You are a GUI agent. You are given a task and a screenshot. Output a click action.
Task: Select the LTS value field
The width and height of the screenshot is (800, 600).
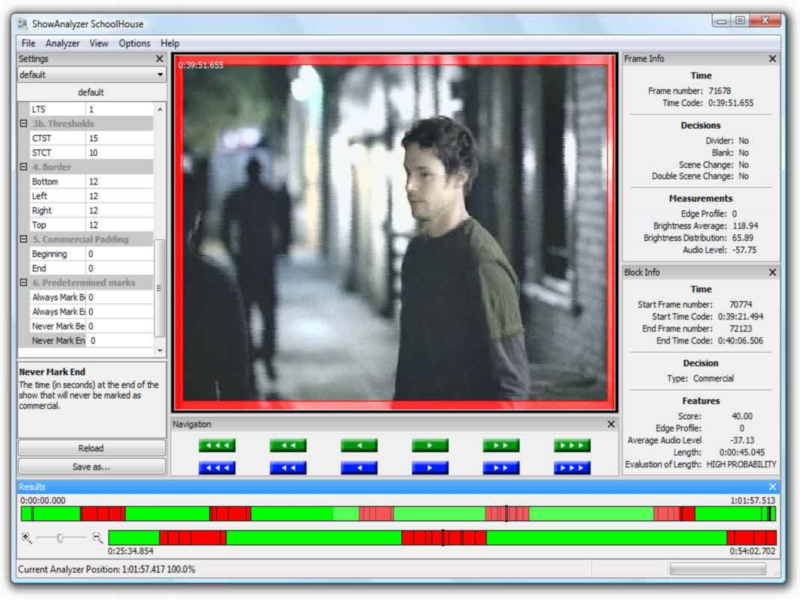[x=119, y=109]
